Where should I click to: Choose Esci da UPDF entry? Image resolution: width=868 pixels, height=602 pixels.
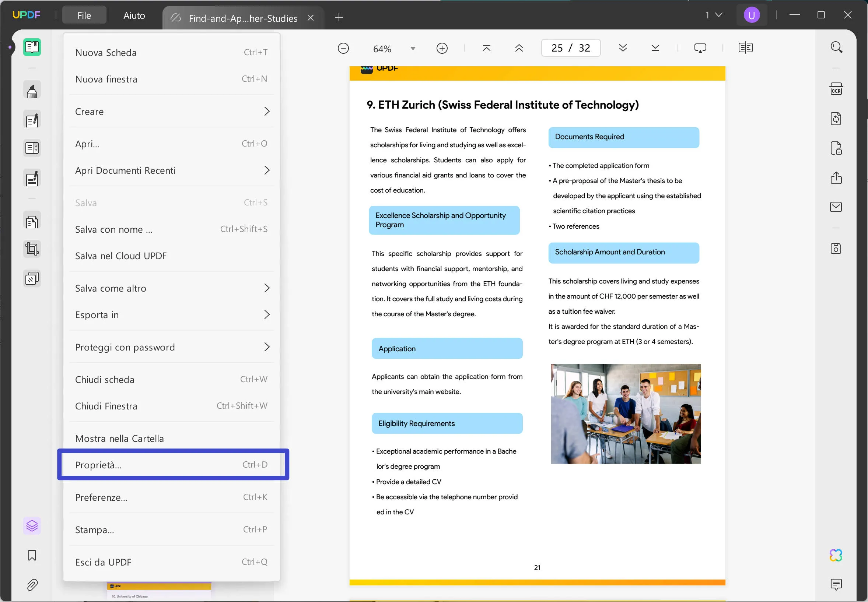pos(172,562)
